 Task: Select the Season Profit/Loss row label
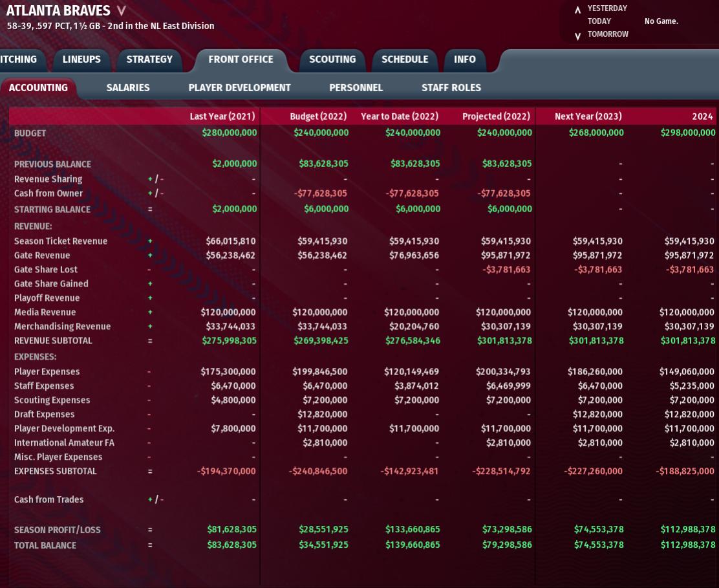(58, 530)
